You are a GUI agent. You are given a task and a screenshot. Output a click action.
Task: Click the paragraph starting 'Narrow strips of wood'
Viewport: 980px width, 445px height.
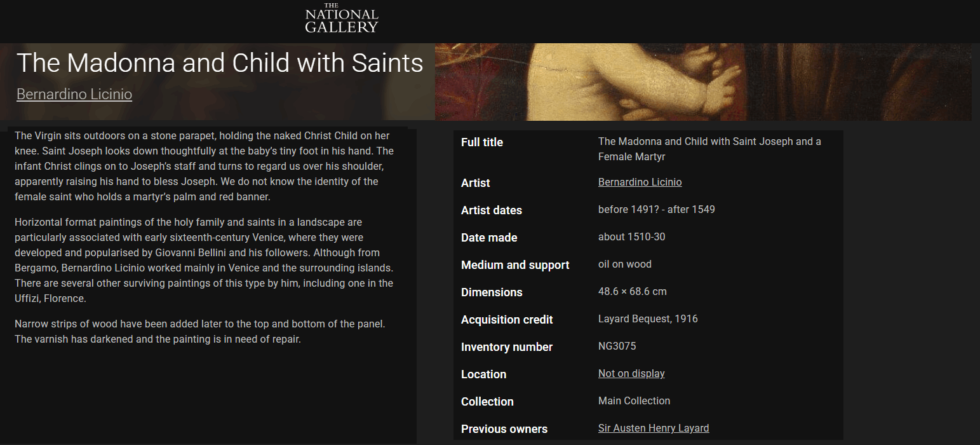[200, 332]
